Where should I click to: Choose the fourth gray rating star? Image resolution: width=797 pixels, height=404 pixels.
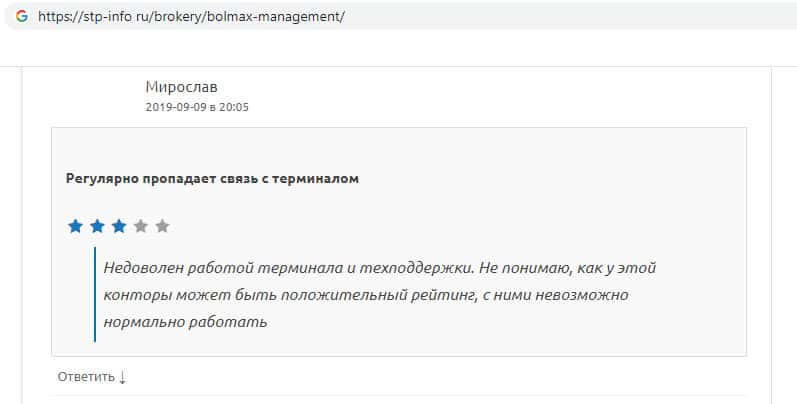coord(141,226)
